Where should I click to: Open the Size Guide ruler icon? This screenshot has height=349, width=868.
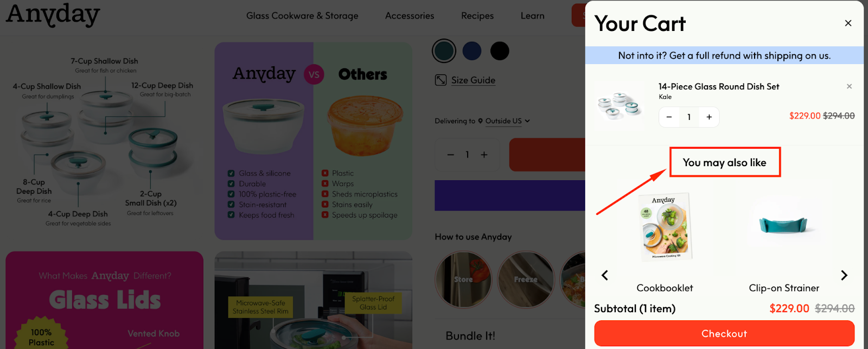point(441,80)
